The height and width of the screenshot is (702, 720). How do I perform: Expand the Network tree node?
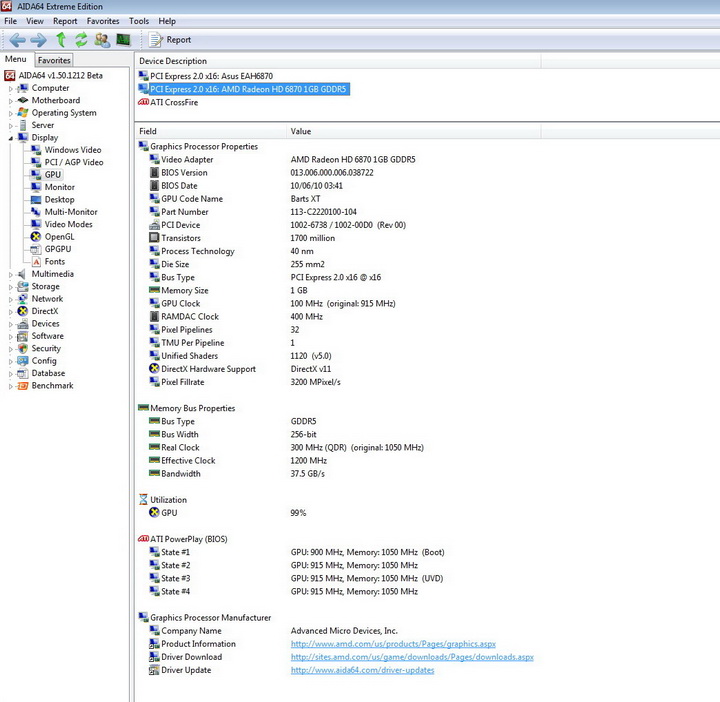click(10, 299)
